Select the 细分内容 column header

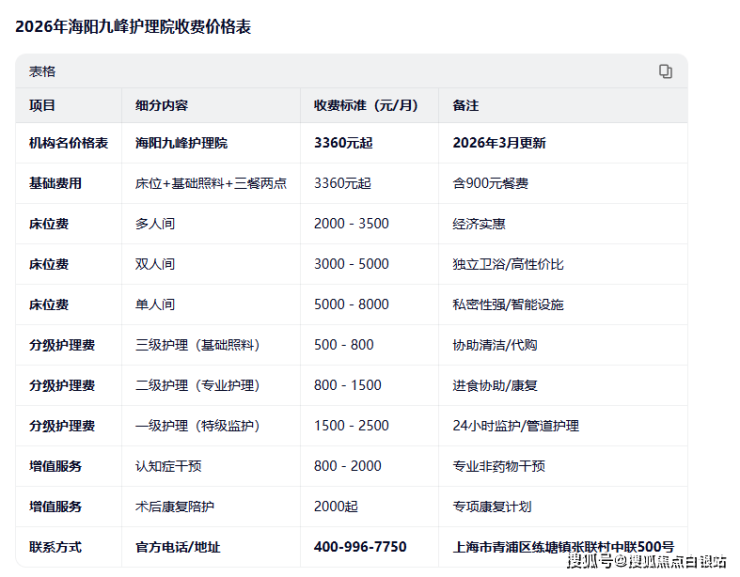tap(162, 105)
